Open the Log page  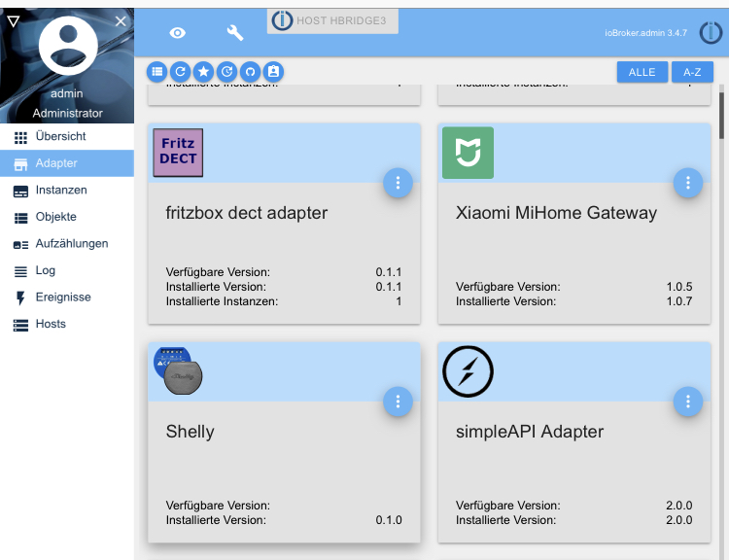46,270
